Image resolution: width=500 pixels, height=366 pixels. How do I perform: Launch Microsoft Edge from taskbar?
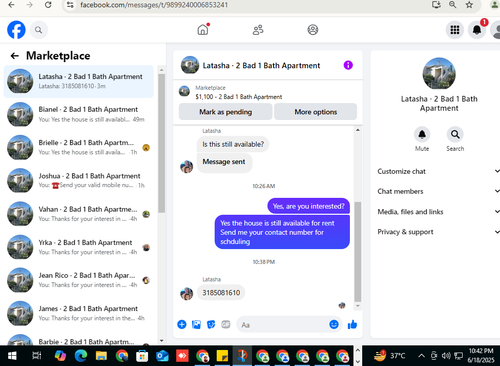click(x=81, y=356)
